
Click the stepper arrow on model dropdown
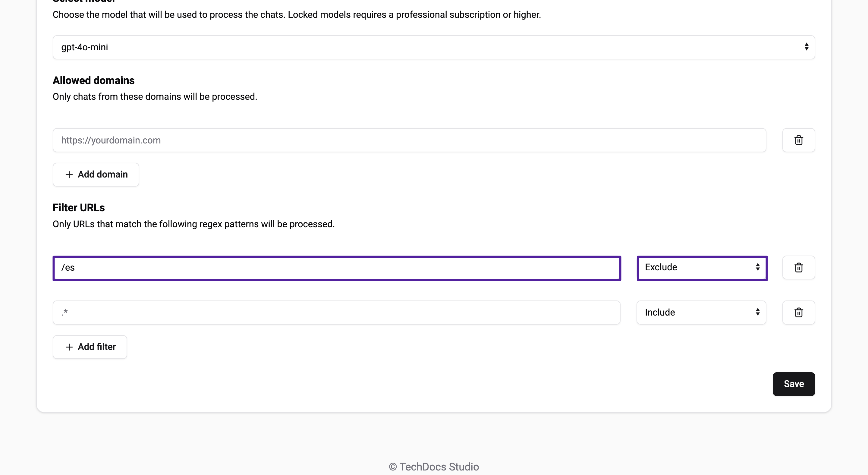tap(806, 47)
